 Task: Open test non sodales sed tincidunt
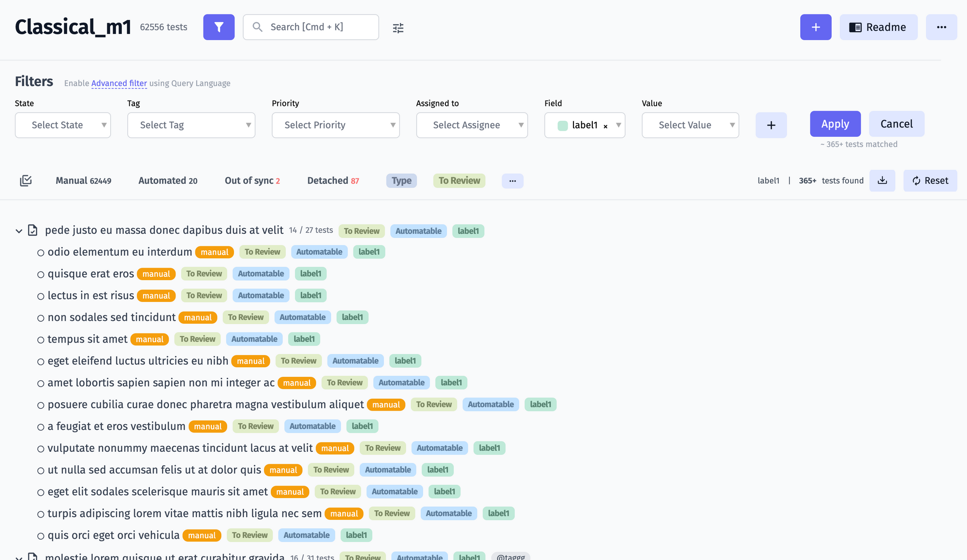[x=112, y=317]
